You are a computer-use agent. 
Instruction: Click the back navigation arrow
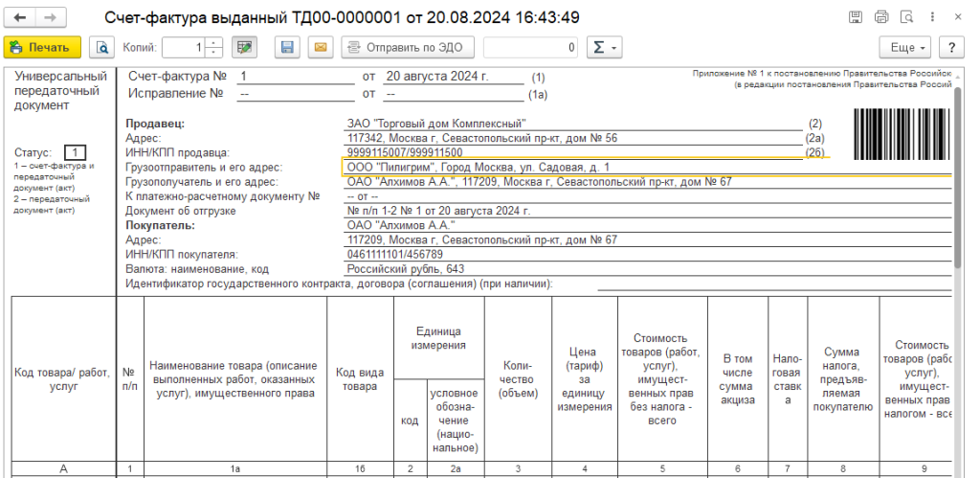point(20,18)
